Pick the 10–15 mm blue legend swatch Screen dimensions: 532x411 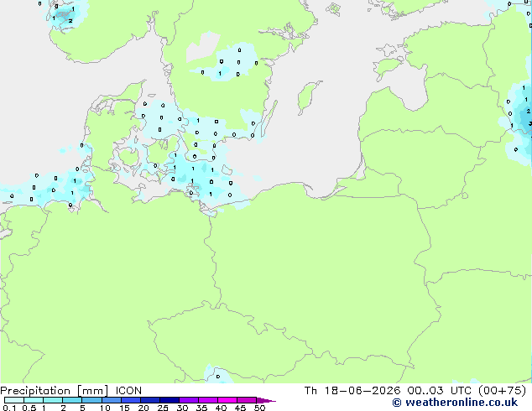(x=112, y=400)
